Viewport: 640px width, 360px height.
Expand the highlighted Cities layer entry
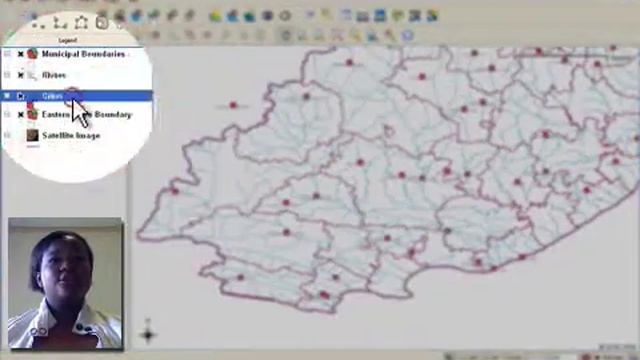point(7,96)
